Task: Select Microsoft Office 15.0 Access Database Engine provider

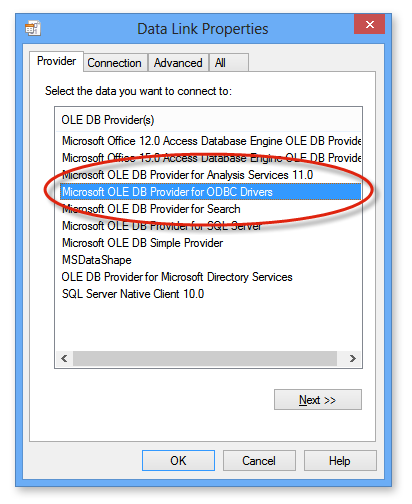Action: click(x=211, y=158)
